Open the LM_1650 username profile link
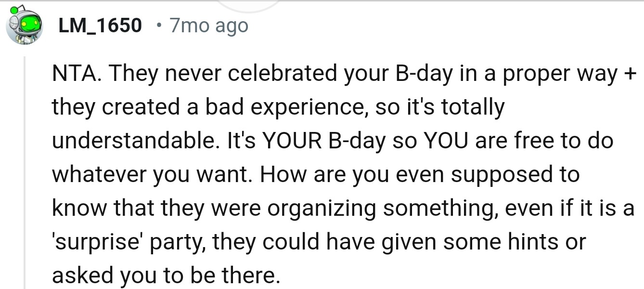This screenshot has width=644, height=289. (x=100, y=26)
